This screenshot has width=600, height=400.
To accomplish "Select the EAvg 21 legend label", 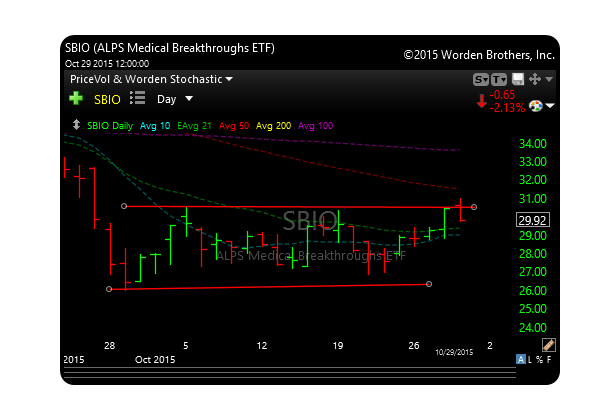I will click(x=194, y=126).
